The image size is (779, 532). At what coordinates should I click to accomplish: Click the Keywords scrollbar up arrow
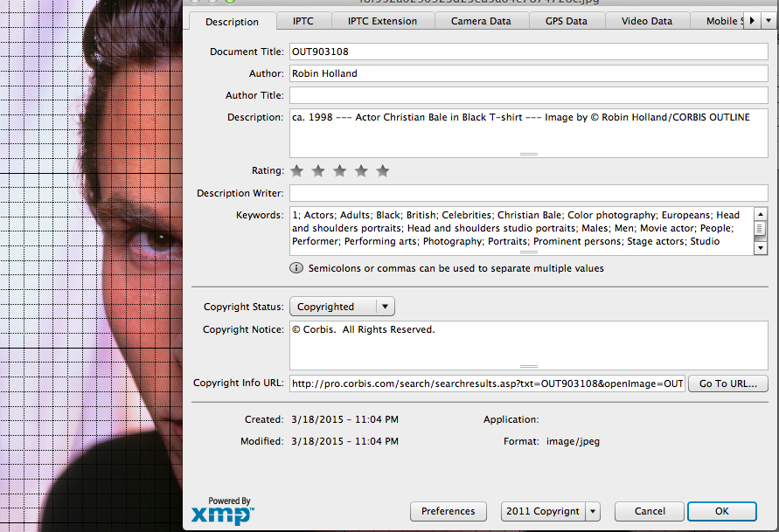(x=761, y=214)
